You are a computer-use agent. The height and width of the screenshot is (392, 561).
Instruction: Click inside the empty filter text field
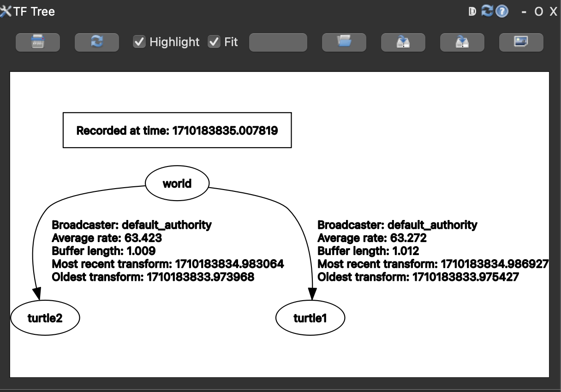tap(278, 42)
